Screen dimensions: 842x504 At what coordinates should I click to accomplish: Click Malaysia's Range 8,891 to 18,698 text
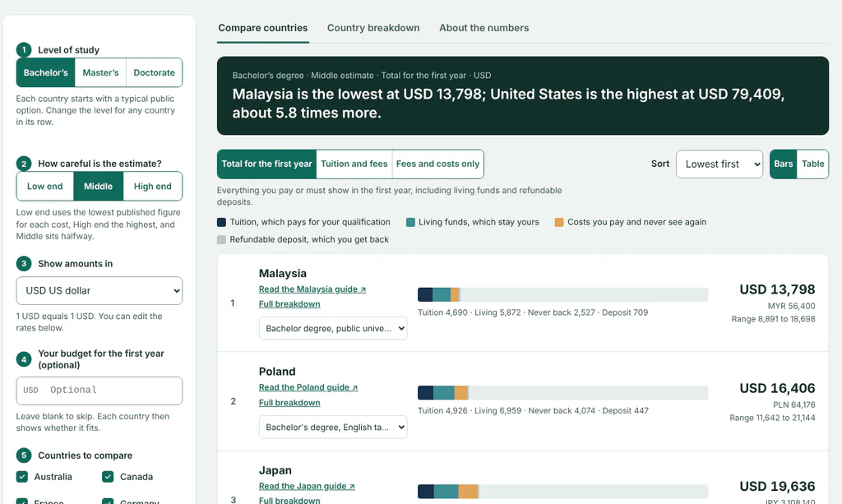click(x=773, y=319)
